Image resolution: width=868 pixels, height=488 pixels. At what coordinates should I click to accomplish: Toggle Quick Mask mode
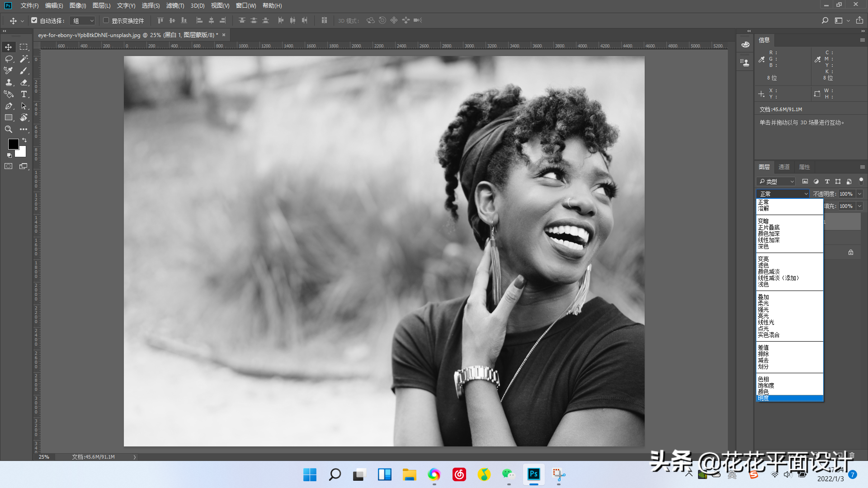tap(9, 166)
